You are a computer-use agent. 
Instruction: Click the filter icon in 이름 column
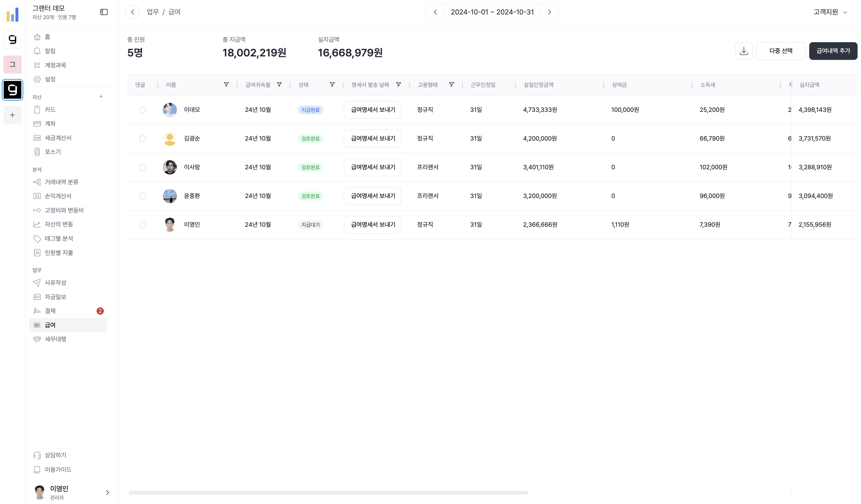coord(226,85)
